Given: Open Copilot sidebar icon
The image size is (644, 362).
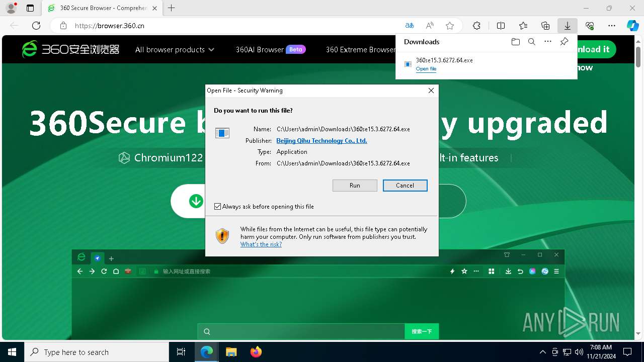Looking at the screenshot, I should point(633,26).
